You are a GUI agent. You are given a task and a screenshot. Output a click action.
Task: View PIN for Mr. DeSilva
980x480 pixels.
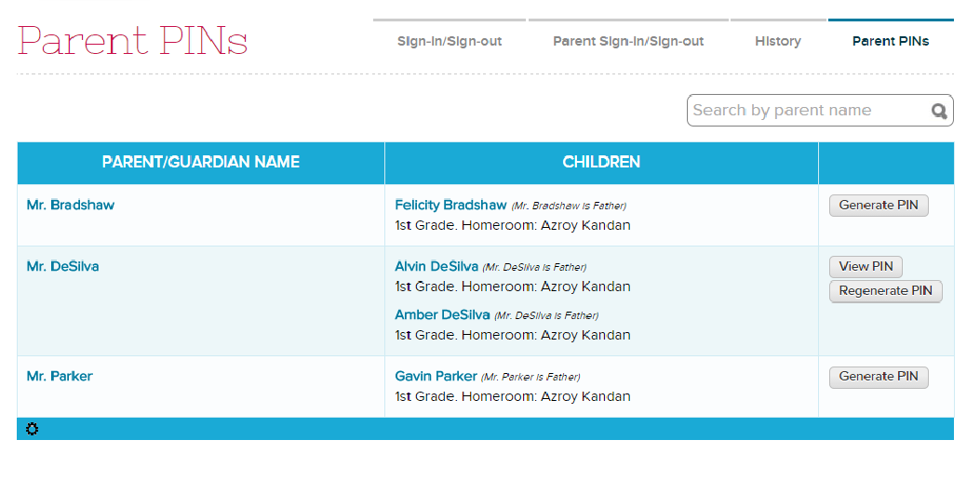[866, 267]
